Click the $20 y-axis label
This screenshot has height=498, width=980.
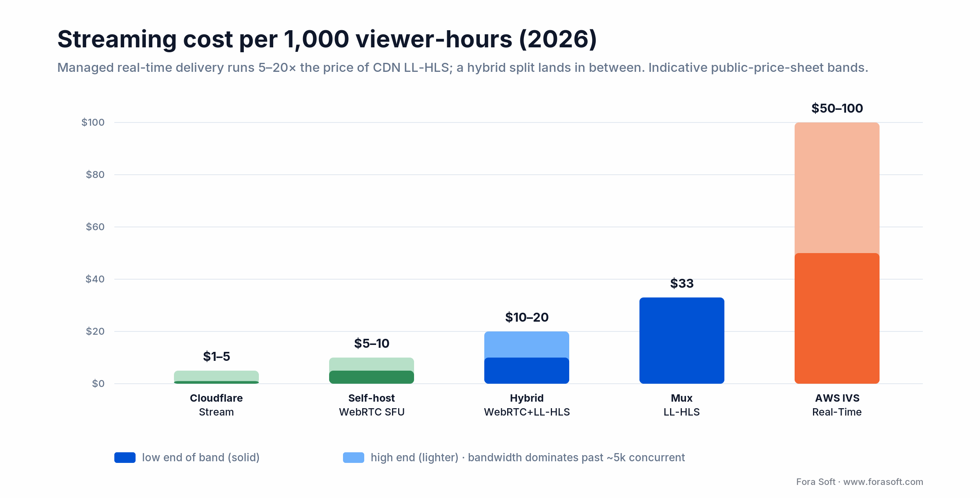[95, 331]
